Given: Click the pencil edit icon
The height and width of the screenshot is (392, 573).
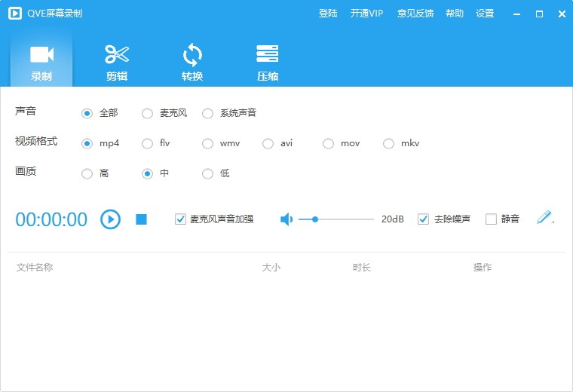Looking at the screenshot, I should tap(545, 217).
